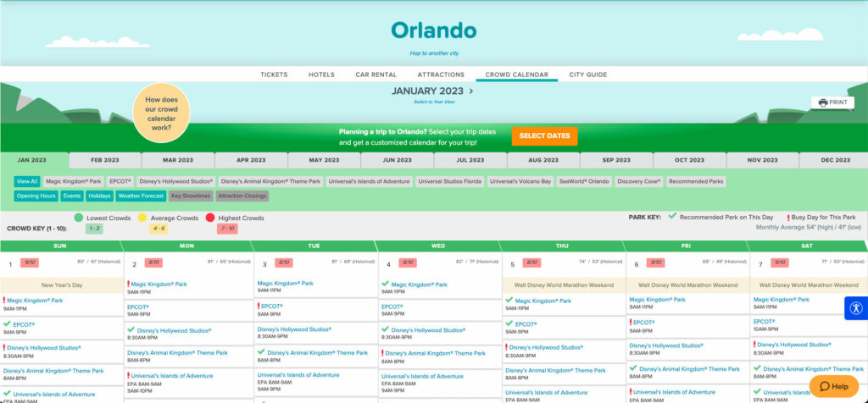This screenshot has width=868, height=403.
Task: Open Universal's Islands of Adventure link on Friday 6
Action: point(674,392)
